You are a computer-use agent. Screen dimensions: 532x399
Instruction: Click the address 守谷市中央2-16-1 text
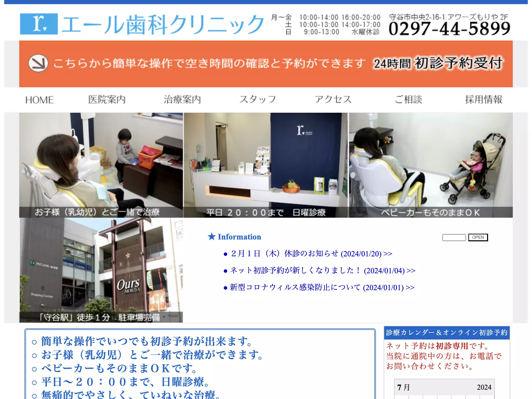coord(448,17)
